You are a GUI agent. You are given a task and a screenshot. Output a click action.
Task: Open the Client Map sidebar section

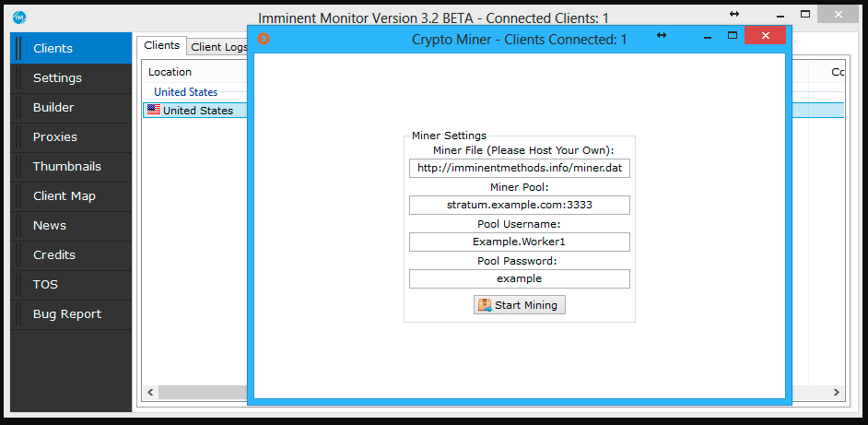point(71,196)
